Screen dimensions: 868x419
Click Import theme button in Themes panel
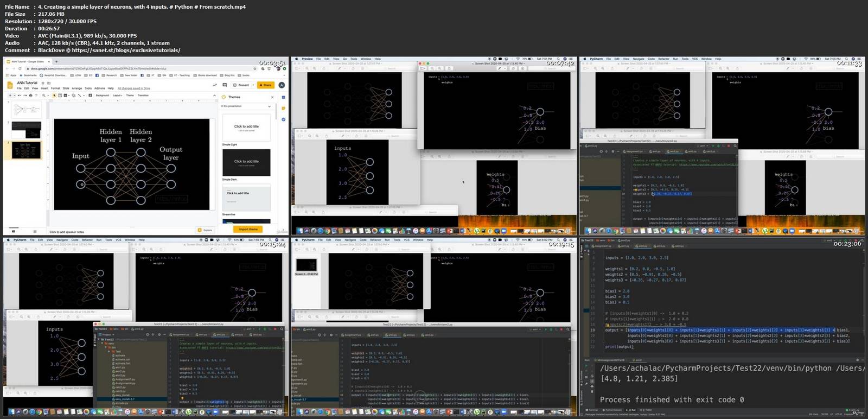click(248, 229)
